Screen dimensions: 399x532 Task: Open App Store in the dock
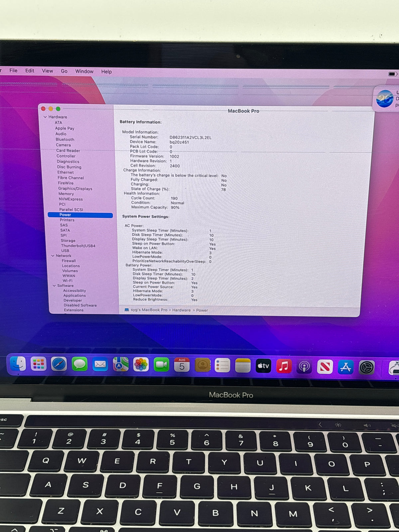[345, 367]
